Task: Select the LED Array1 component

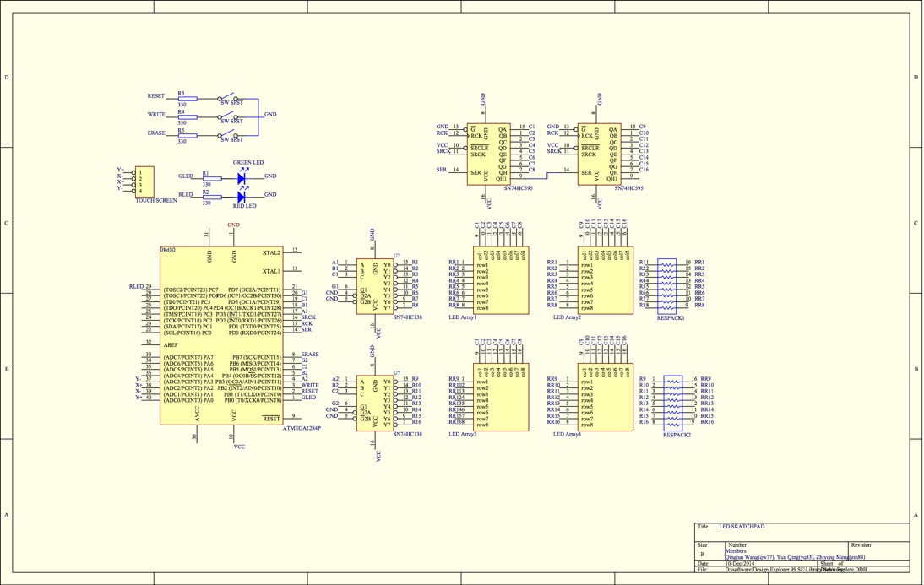Action: click(x=501, y=280)
